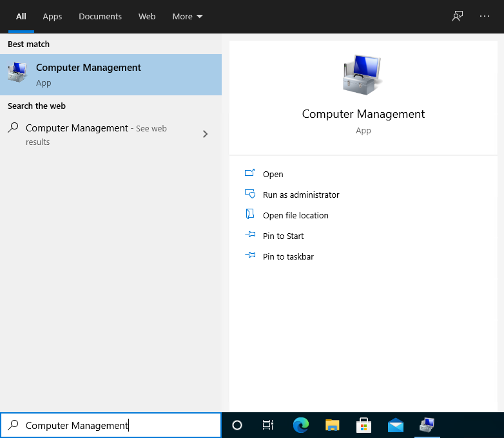
Task: Click the Pin to taskbar pin icon
Action: pos(250,255)
